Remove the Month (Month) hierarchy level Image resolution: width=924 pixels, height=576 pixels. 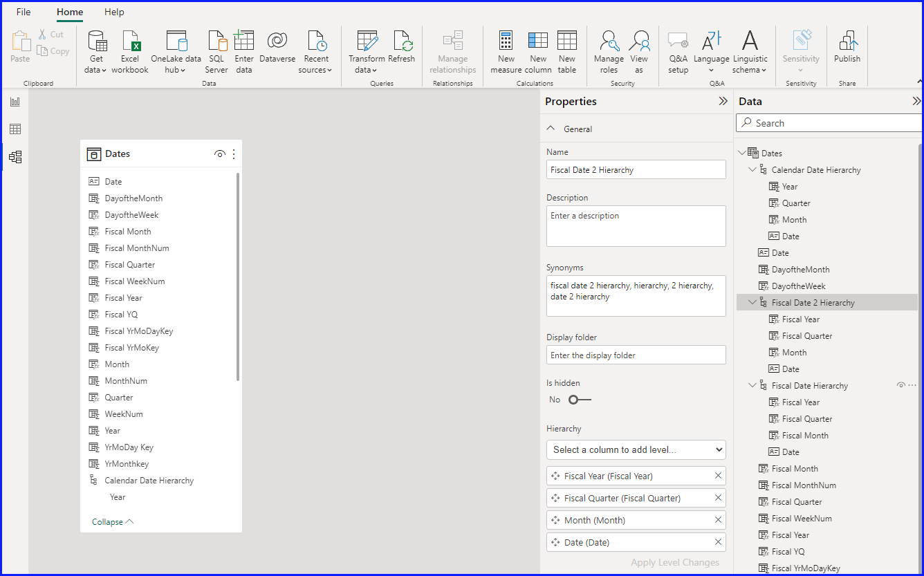[x=718, y=520]
